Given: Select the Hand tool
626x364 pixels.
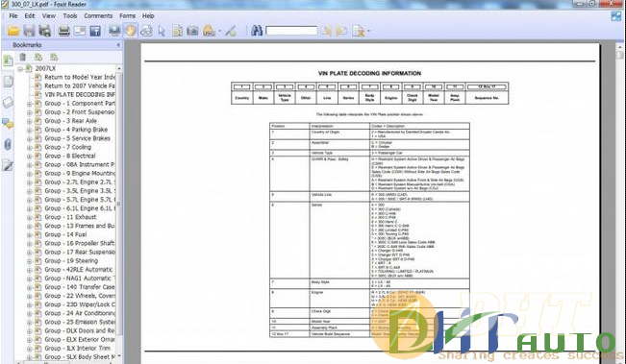Looking at the screenshot, I should tap(130, 31).
